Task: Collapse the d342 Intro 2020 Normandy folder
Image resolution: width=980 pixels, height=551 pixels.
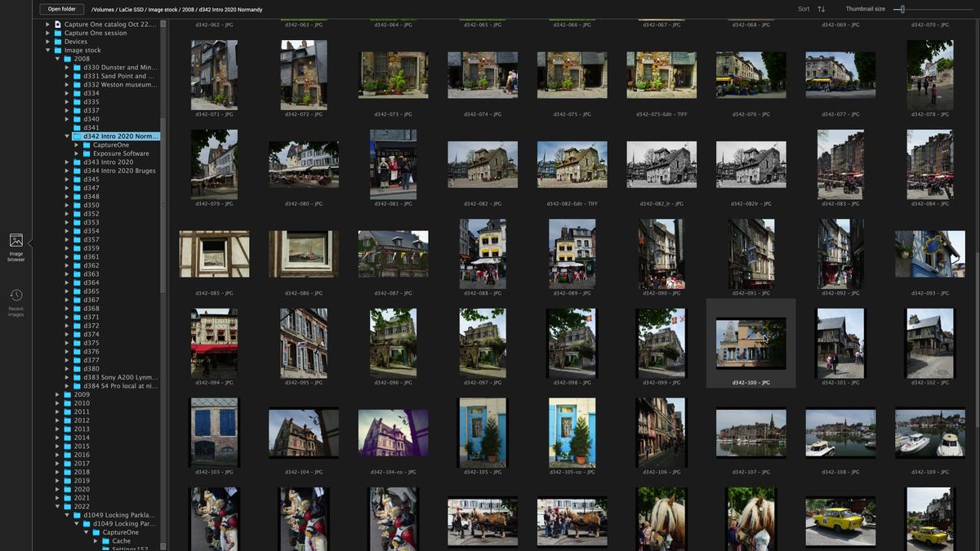Action: click(67, 136)
